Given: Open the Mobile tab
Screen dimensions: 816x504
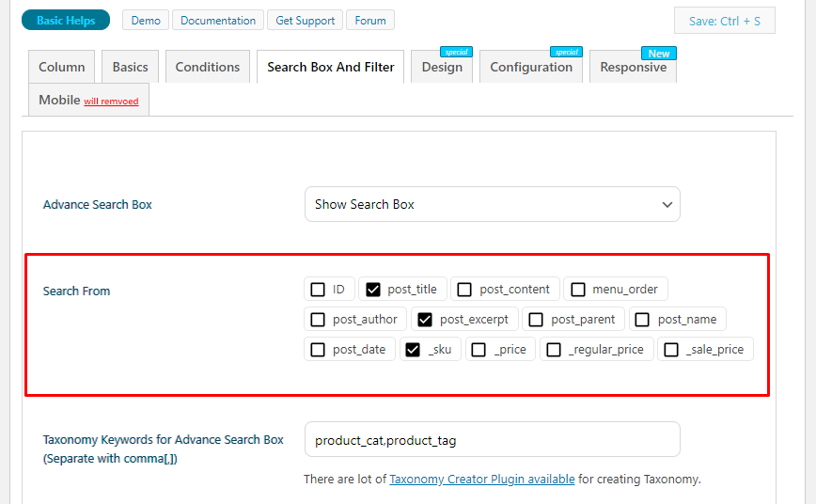Looking at the screenshot, I should (88, 100).
